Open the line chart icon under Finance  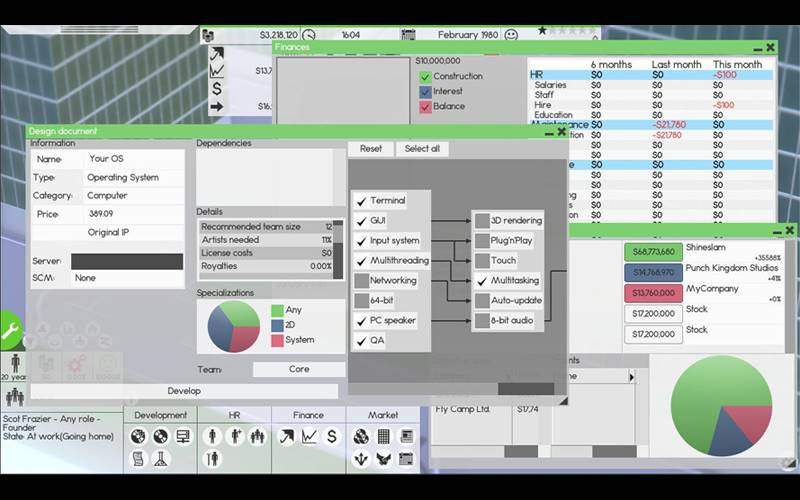[309, 436]
